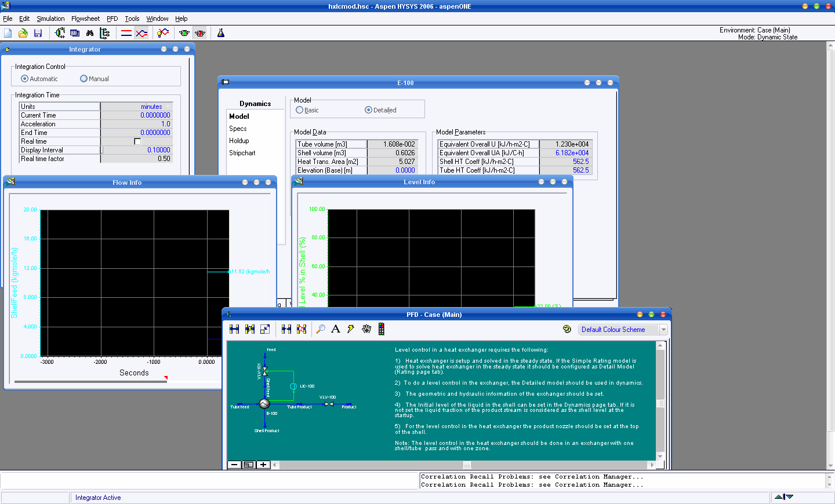Viewport: 835px width, 504px height.
Task: Click the Flow Info stripchart time slider bar
Action: click(90, 382)
